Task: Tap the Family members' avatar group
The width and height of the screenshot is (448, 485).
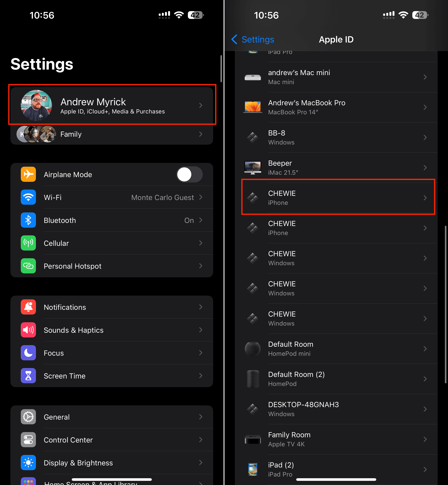Action: pos(36,134)
